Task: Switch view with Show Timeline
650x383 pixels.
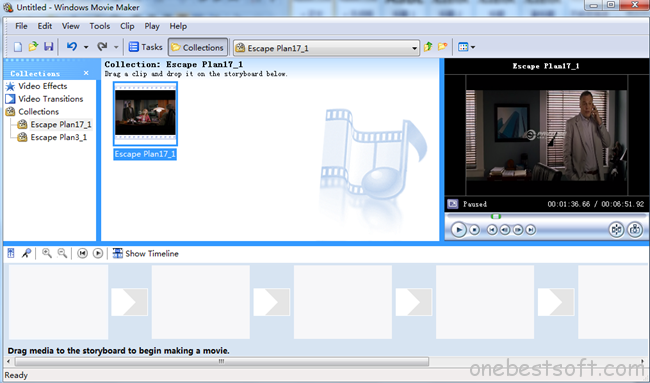Action: [146, 254]
